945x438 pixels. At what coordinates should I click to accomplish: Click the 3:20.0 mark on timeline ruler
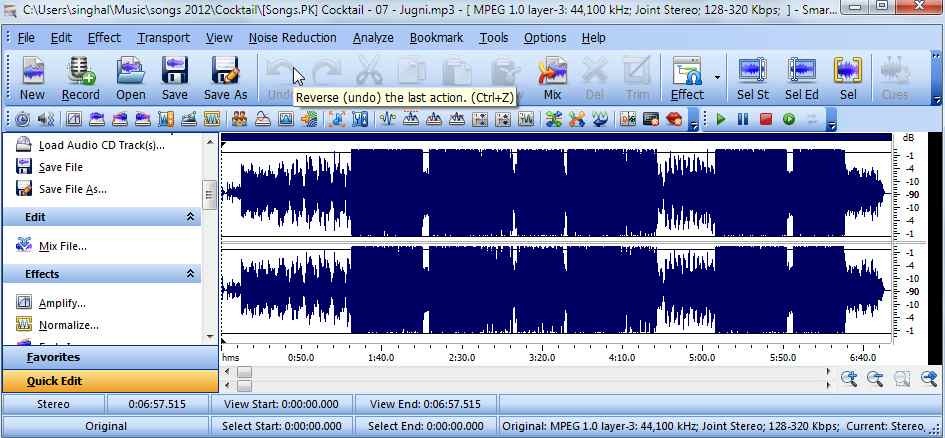tap(541, 357)
